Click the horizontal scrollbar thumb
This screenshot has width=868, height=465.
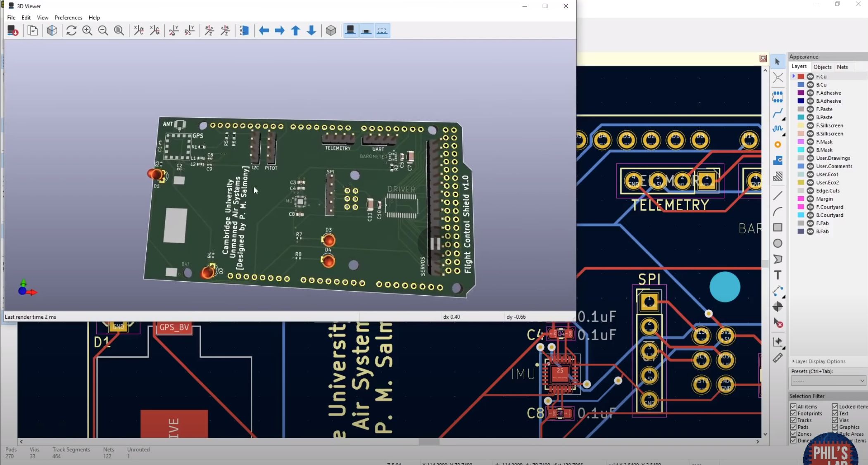tap(429, 441)
